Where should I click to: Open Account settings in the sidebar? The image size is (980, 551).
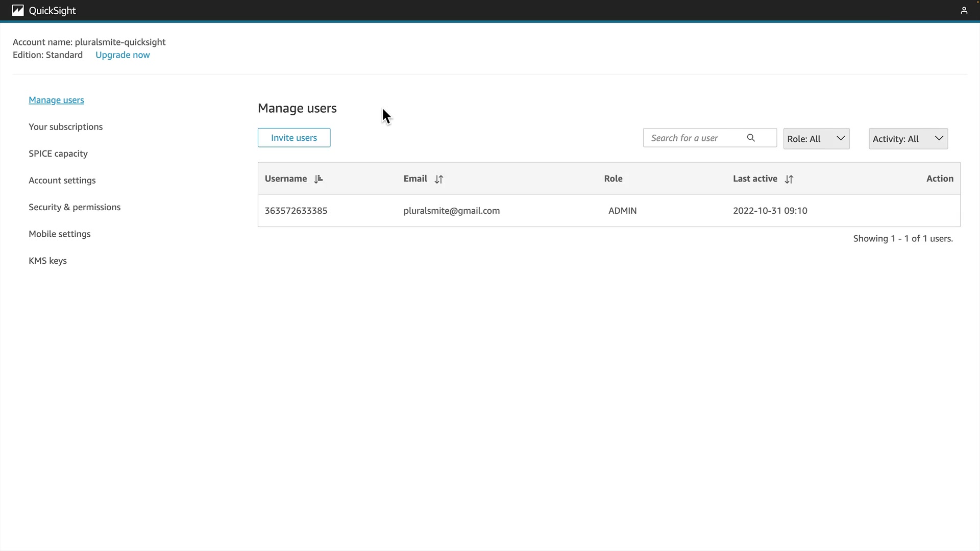(x=62, y=181)
